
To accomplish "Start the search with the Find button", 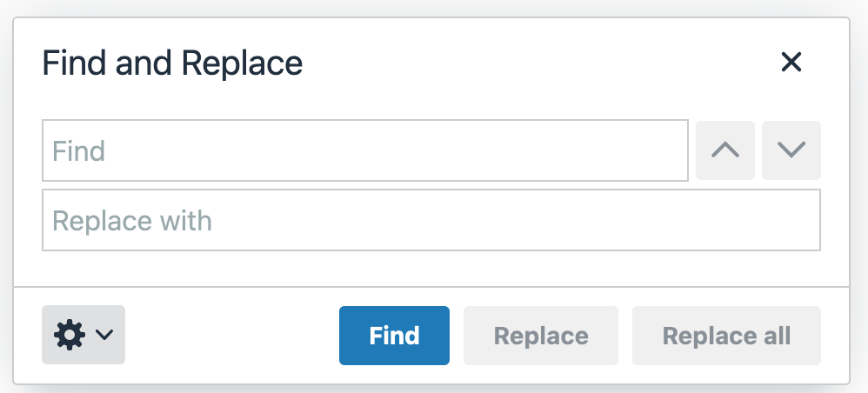I will coord(394,336).
